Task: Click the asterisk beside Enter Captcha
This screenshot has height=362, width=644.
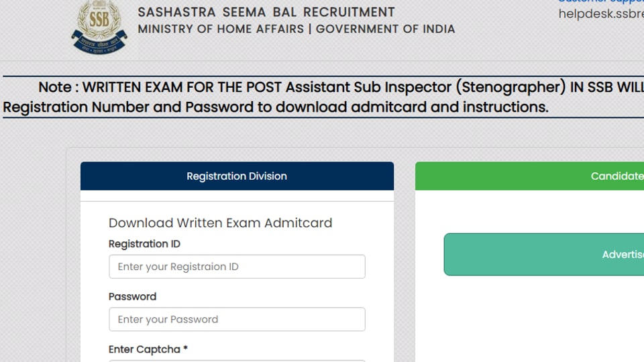Action: click(x=185, y=349)
